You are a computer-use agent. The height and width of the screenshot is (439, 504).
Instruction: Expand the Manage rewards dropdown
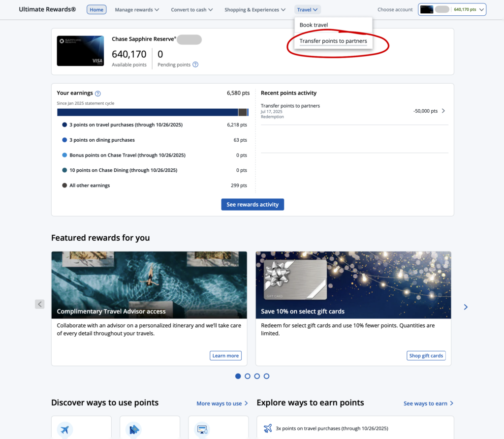[x=137, y=9]
